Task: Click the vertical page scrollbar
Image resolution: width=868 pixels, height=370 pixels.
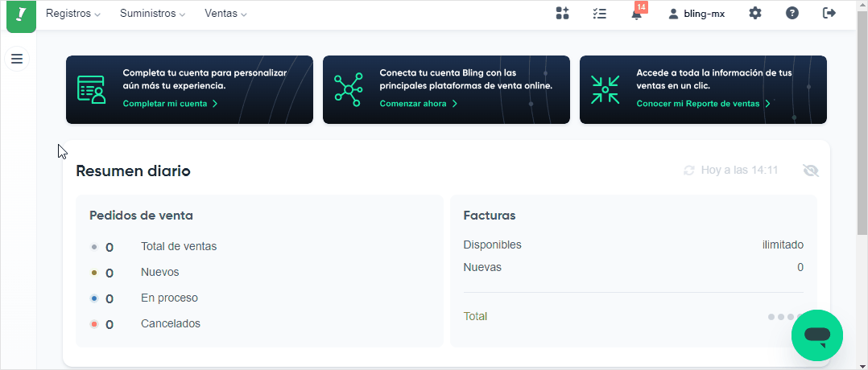Action: coord(862,121)
